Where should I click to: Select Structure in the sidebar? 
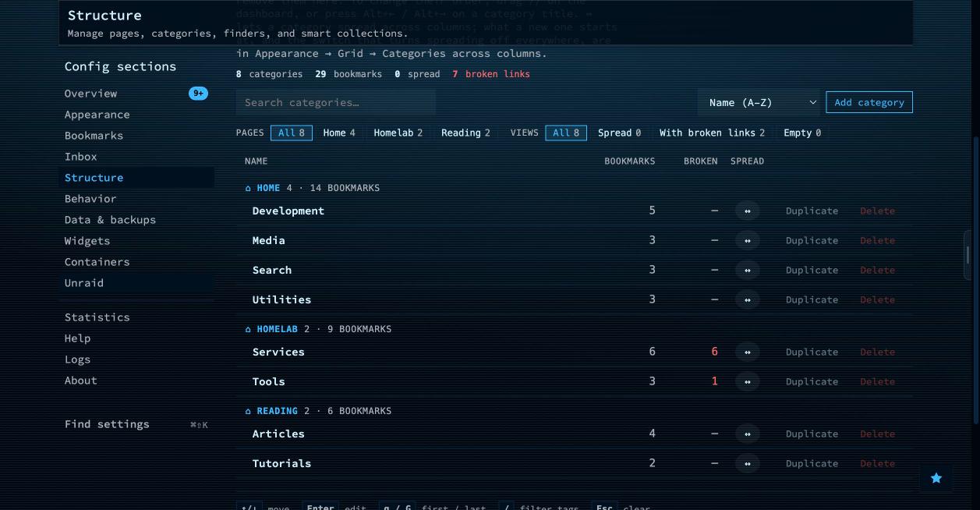(136, 178)
